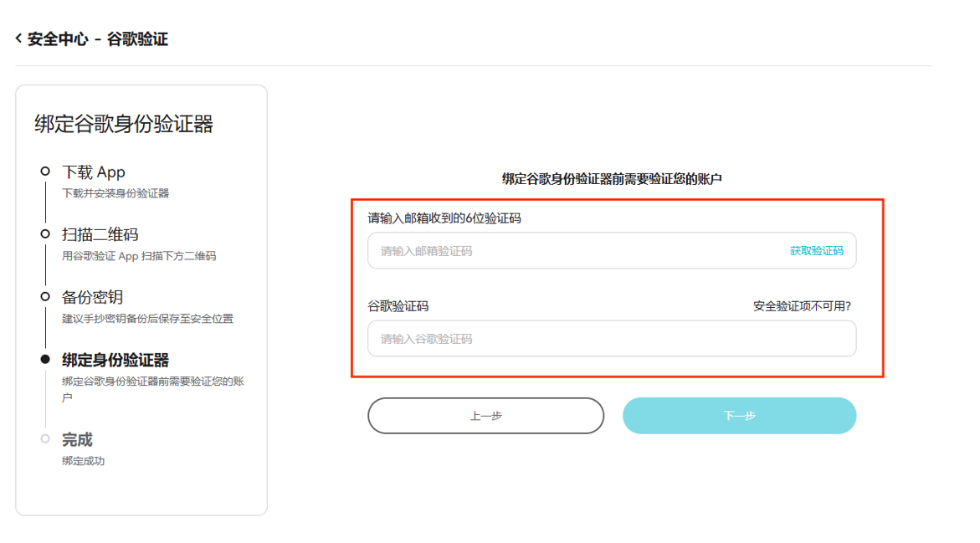Click the step circle beside 扫描二维码
The width and height of the screenshot is (980, 543).
(x=45, y=233)
